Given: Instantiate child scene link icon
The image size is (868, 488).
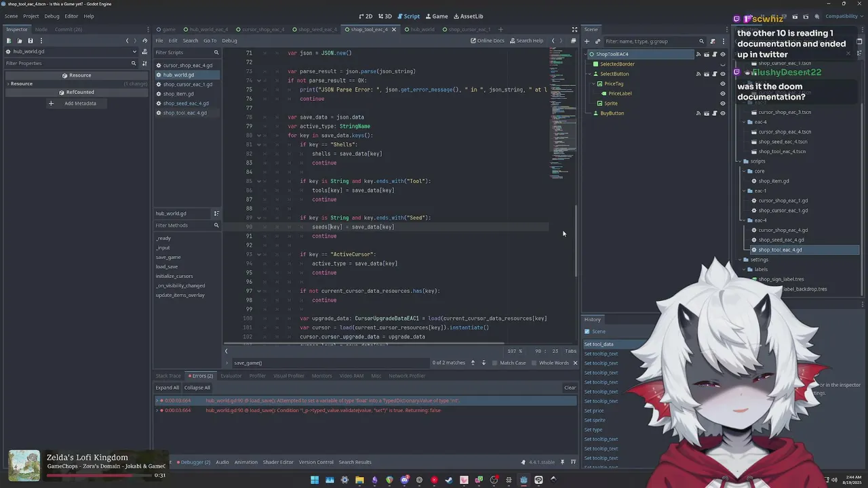Looking at the screenshot, I should click(x=597, y=41).
